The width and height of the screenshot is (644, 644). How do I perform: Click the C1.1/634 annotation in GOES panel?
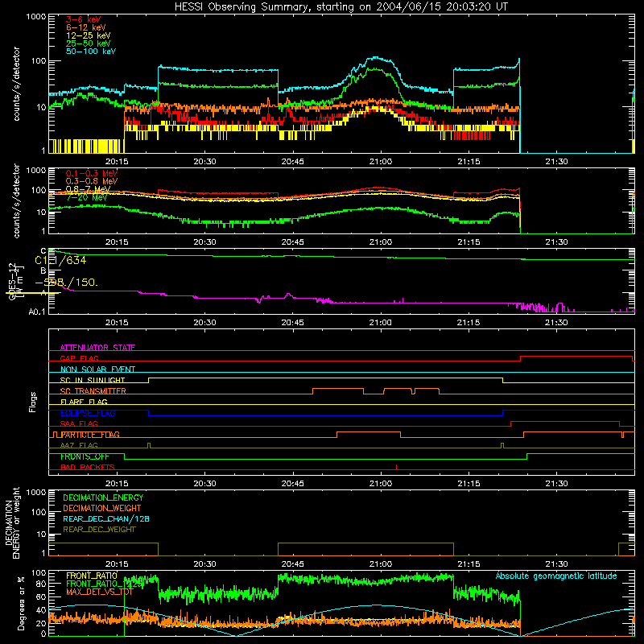60,260
